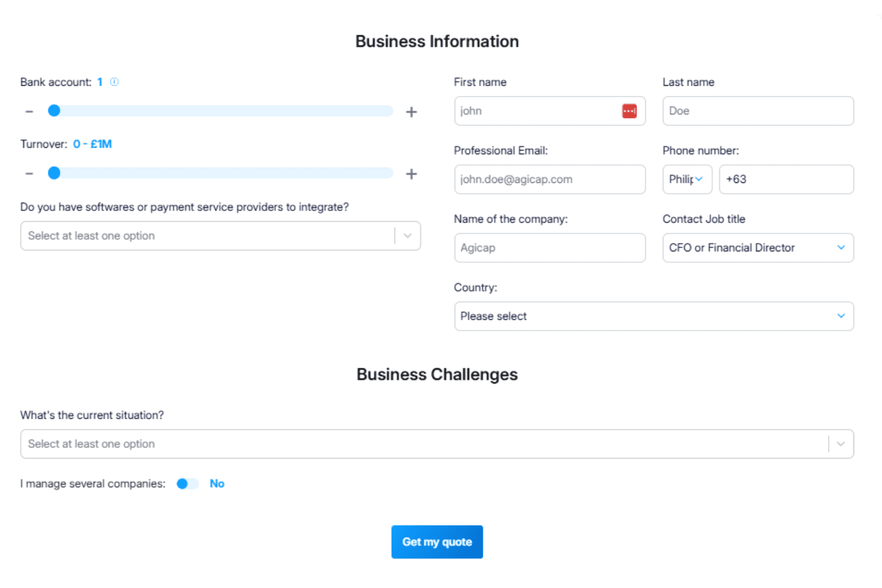
Task: Open the Country 'Please select' dropdown
Action: 654,316
